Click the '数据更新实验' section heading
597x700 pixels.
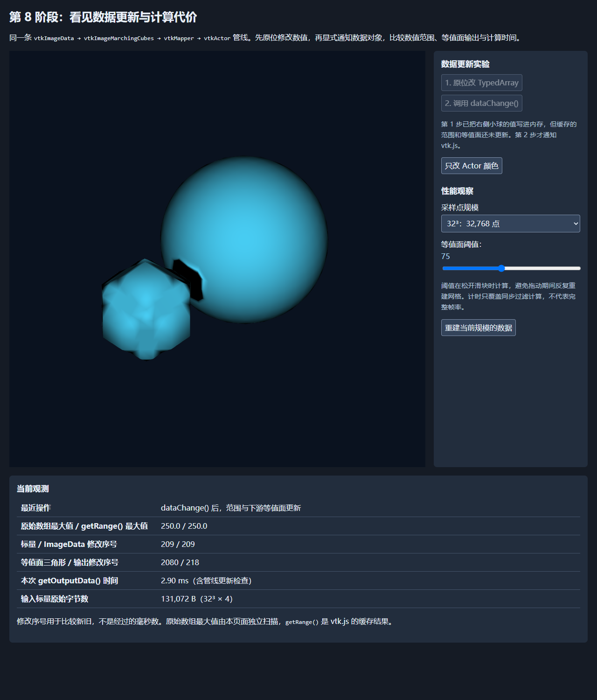click(465, 64)
